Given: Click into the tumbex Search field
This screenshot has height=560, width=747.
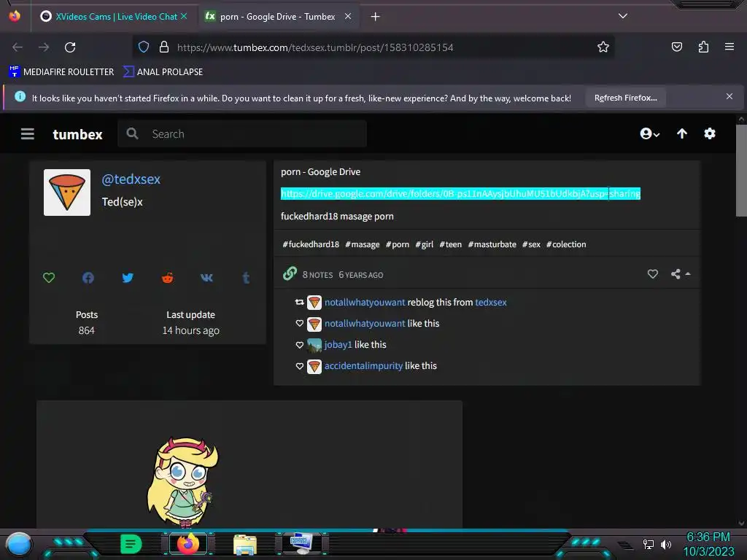Looking at the screenshot, I should click(x=242, y=134).
